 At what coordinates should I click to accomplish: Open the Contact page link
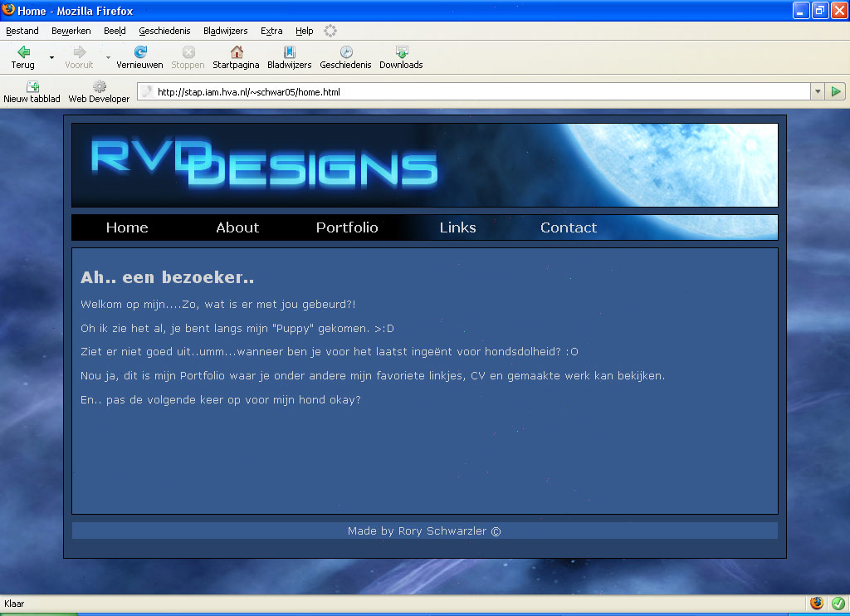coord(569,227)
